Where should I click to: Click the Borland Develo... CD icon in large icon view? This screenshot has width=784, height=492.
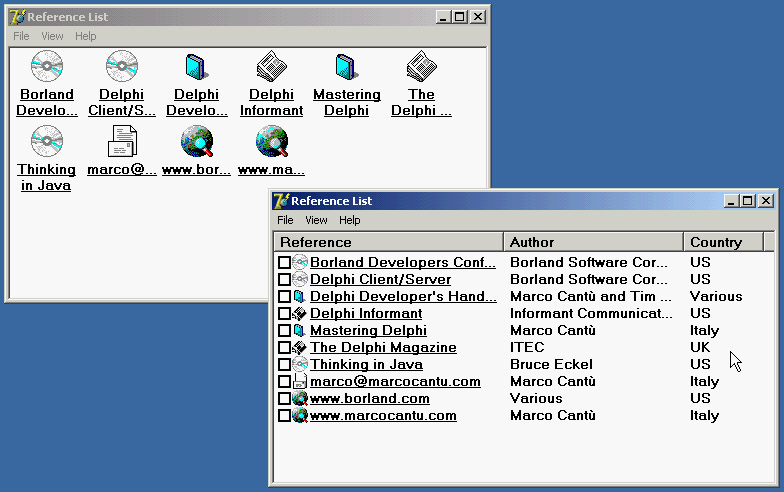[46, 67]
